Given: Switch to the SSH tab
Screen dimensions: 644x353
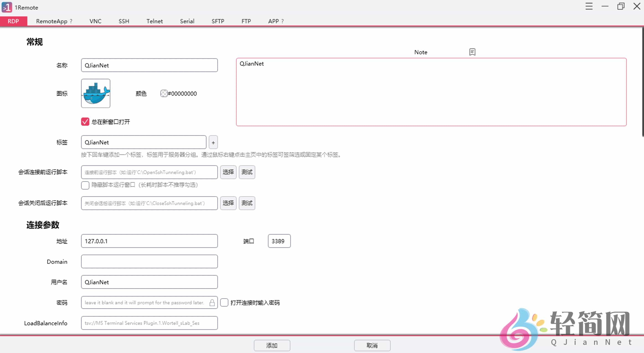Looking at the screenshot, I should point(124,21).
